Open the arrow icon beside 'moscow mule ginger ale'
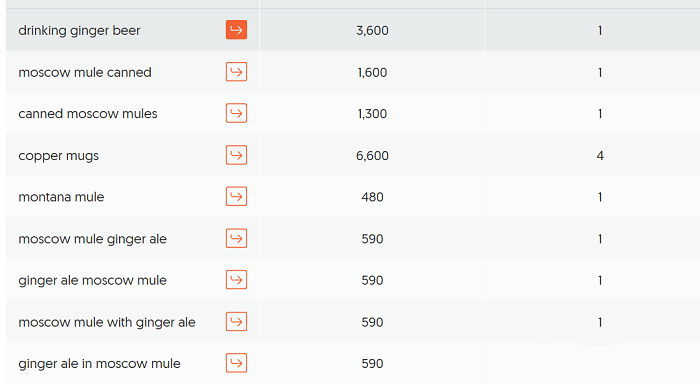Screen dimensions: 700x388 click(x=236, y=238)
